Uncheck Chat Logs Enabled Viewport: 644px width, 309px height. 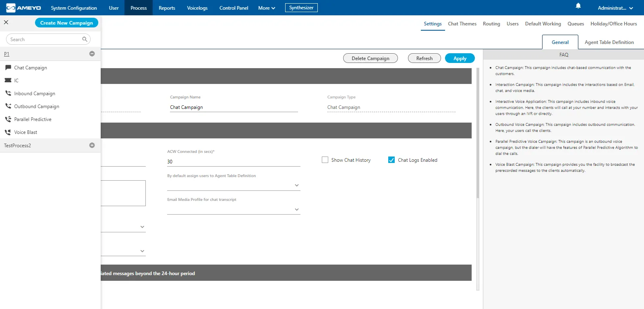[391, 160]
